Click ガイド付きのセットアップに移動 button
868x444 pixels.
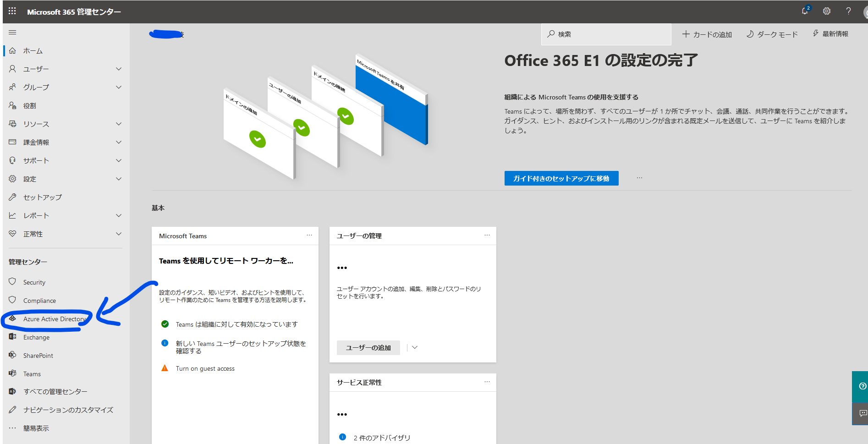pyautogui.click(x=561, y=178)
